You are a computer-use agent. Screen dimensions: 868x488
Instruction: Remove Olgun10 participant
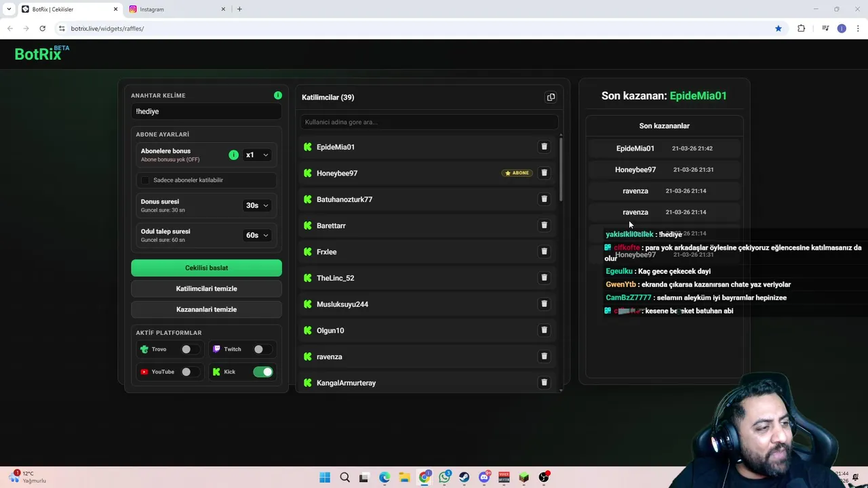(544, 330)
